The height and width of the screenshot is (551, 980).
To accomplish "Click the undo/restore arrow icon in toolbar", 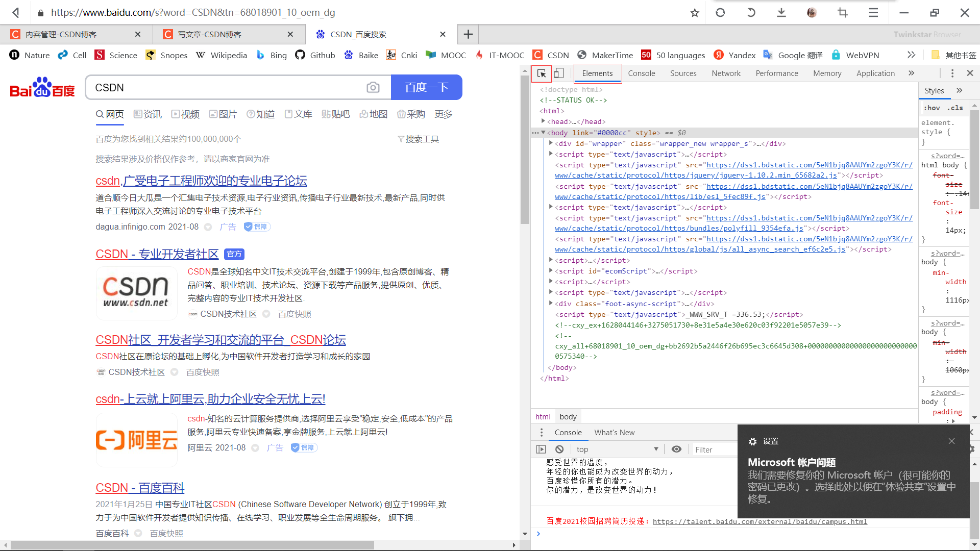I will click(x=751, y=12).
